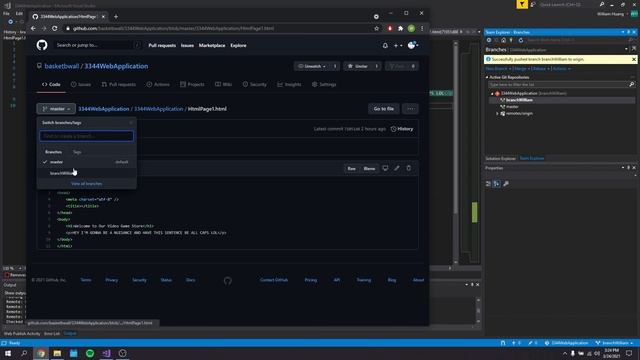Open Marketplace in the GitHub header

coord(212,46)
